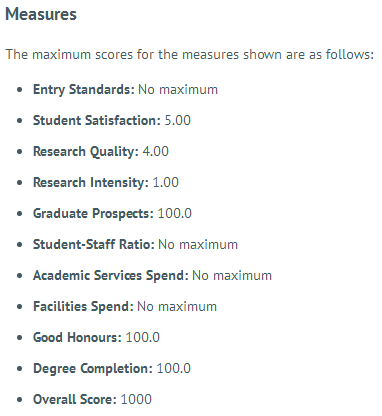Click No maximum beside Facilities Spend
The image size is (382, 416).
pyautogui.click(x=177, y=307)
